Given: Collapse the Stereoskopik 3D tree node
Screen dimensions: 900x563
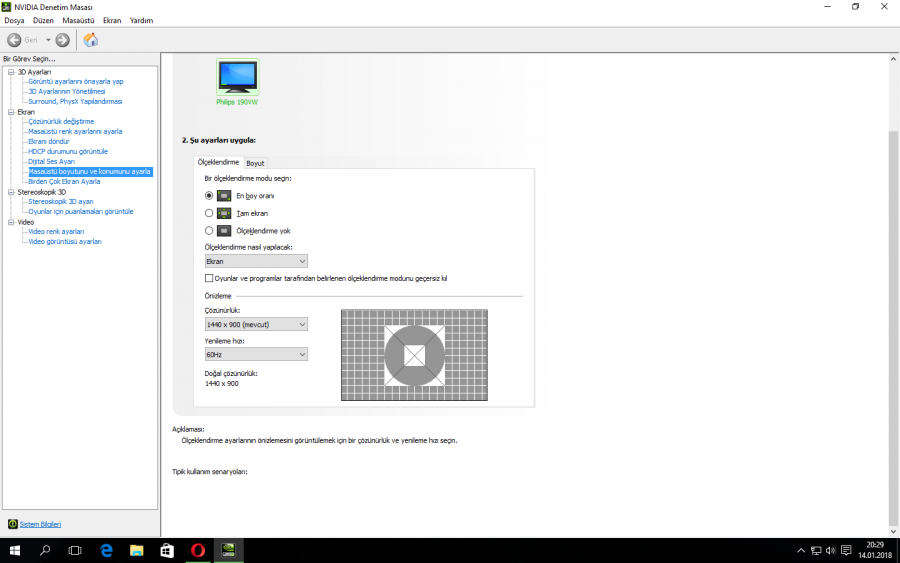Looking at the screenshot, I should [11, 192].
